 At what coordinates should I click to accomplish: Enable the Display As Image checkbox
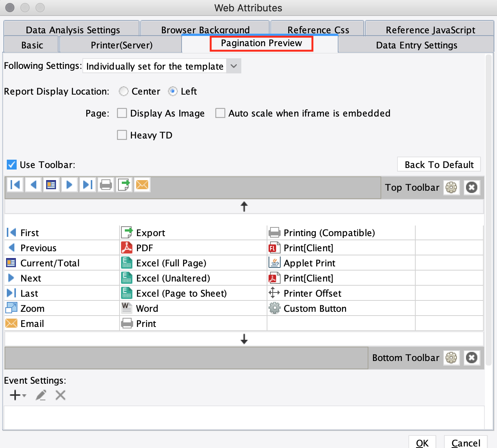(122, 113)
